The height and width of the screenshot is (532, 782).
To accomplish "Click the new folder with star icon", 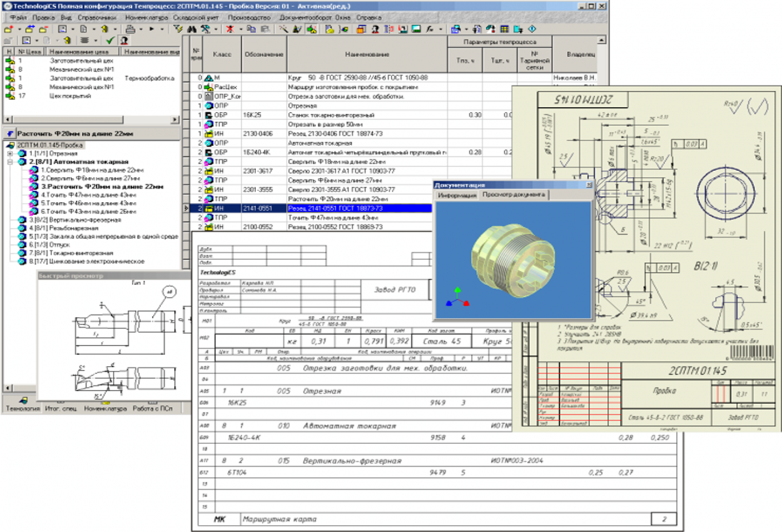I will pos(8,29).
